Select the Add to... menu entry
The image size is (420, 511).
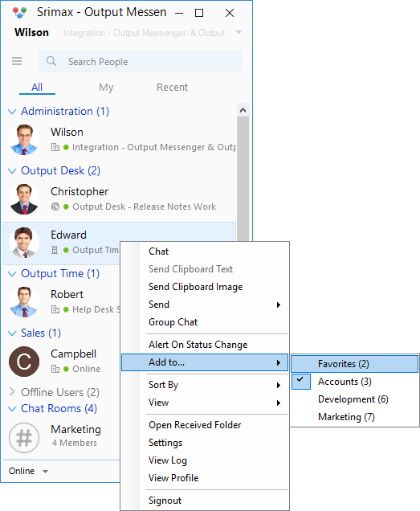(205, 362)
